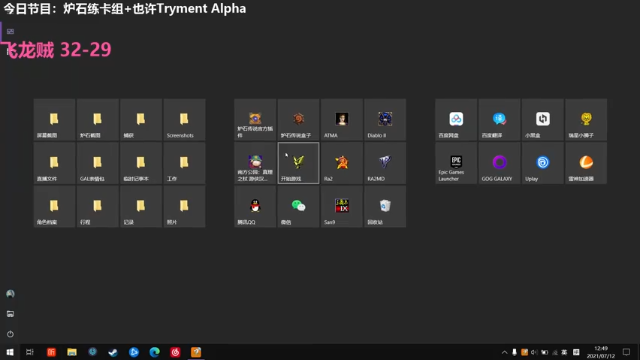640x360 pixels.
Task: Open Steam from the taskbar
Action: 113,352
